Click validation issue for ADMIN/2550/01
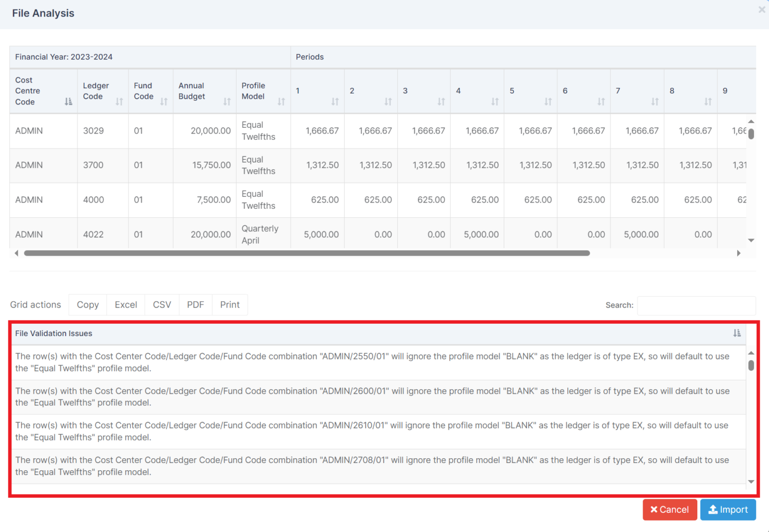The width and height of the screenshot is (769, 532). (378, 363)
